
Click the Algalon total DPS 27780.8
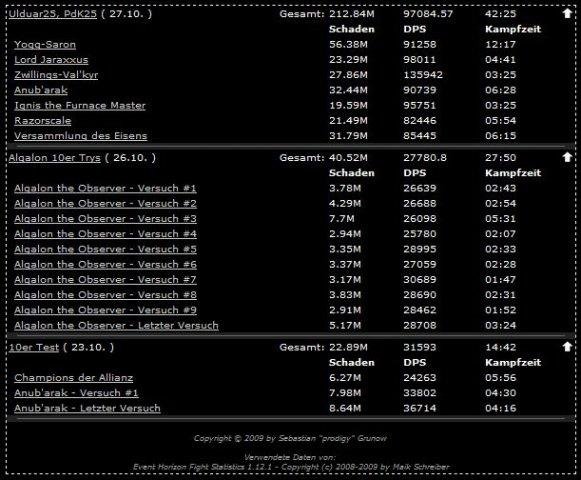click(425, 158)
